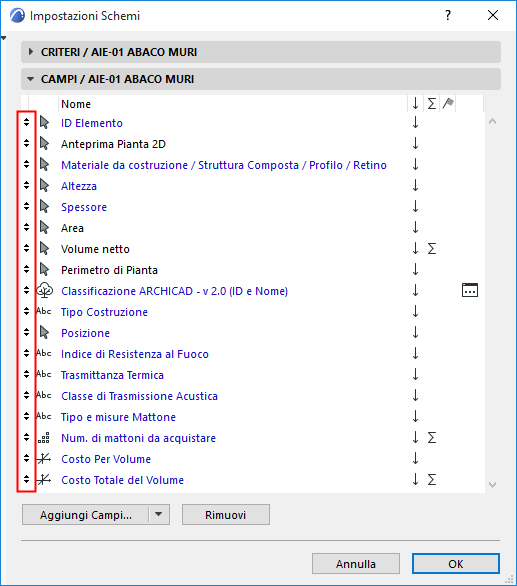
Task: Click the arrow type icon of Perimetro di Pianta row
Action: [44, 269]
